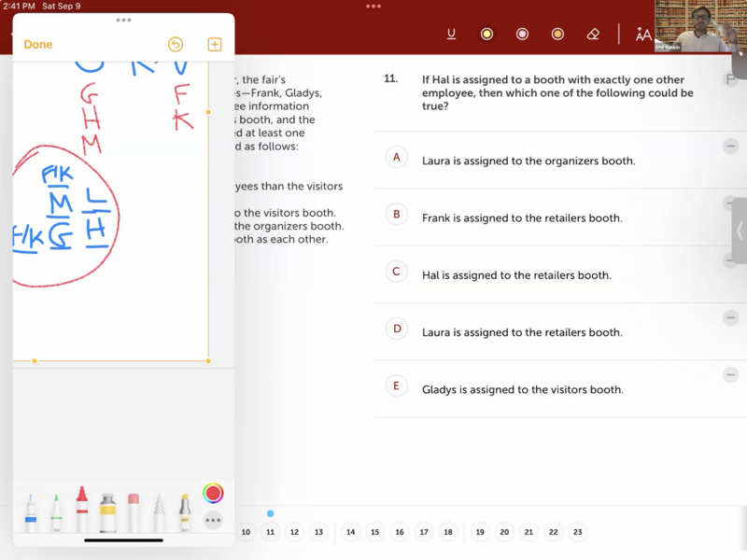
Task: Open the text size AA options
Action: 643,35
